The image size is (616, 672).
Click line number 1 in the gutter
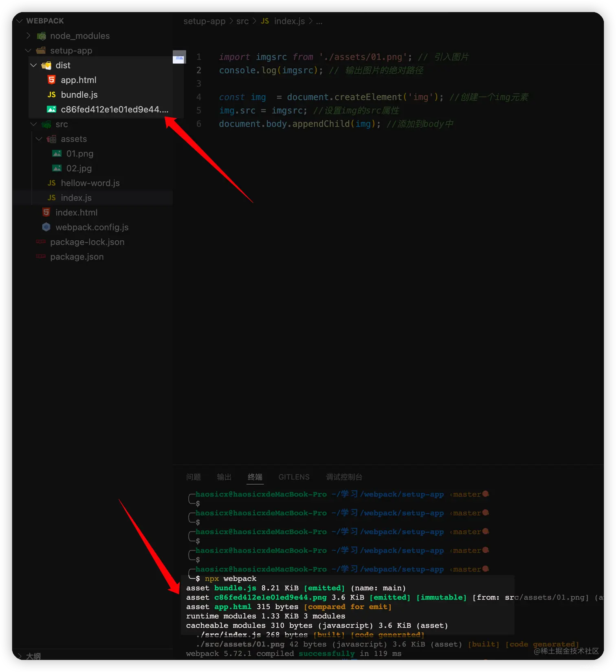pyautogui.click(x=199, y=57)
